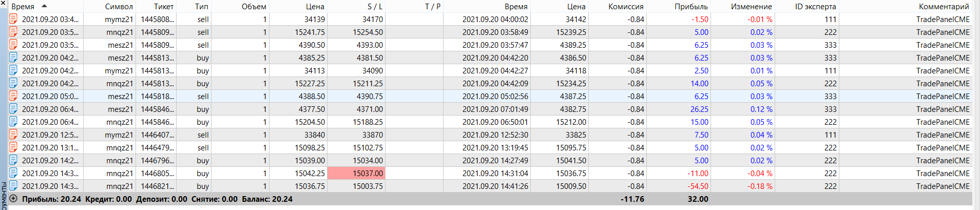Sort the table by the Символ column
The height and width of the screenshot is (210, 980).
click(x=119, y=7)
